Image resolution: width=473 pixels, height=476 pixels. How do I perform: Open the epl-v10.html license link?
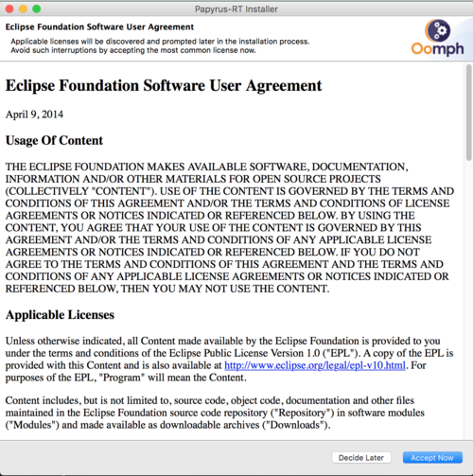(x=315, y=365)
